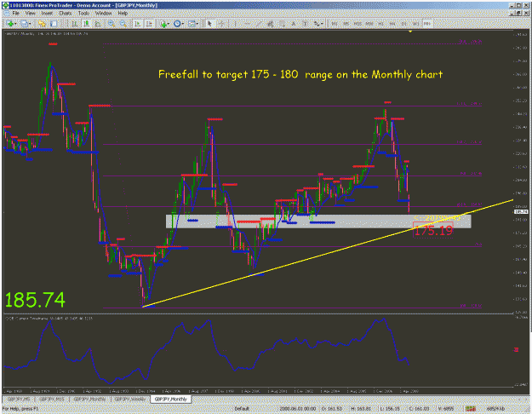Viewport: 532px width, 414px height.
Task: Open the GBPJPY,M5 chart tab
Action: click(x=19, y=400)
